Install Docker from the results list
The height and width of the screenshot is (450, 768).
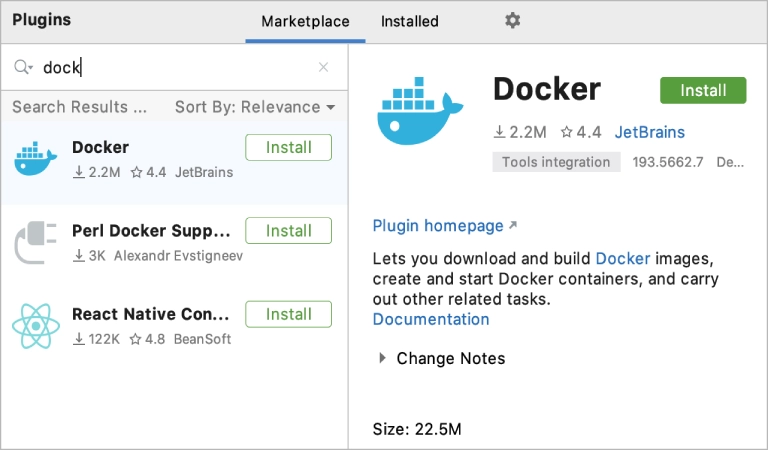(288, 147)
